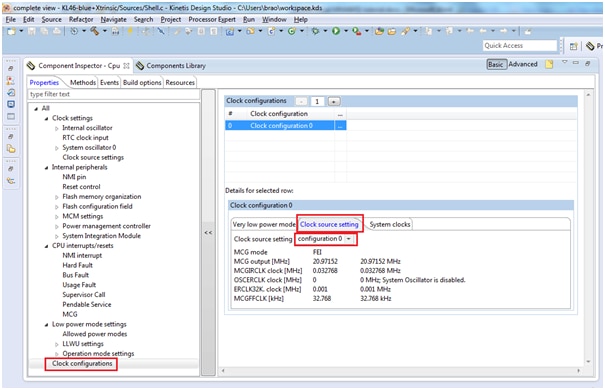This screenshot has width=605, height=390.
Task: Click the type filter text field
Action: click(x=113, y=94)
